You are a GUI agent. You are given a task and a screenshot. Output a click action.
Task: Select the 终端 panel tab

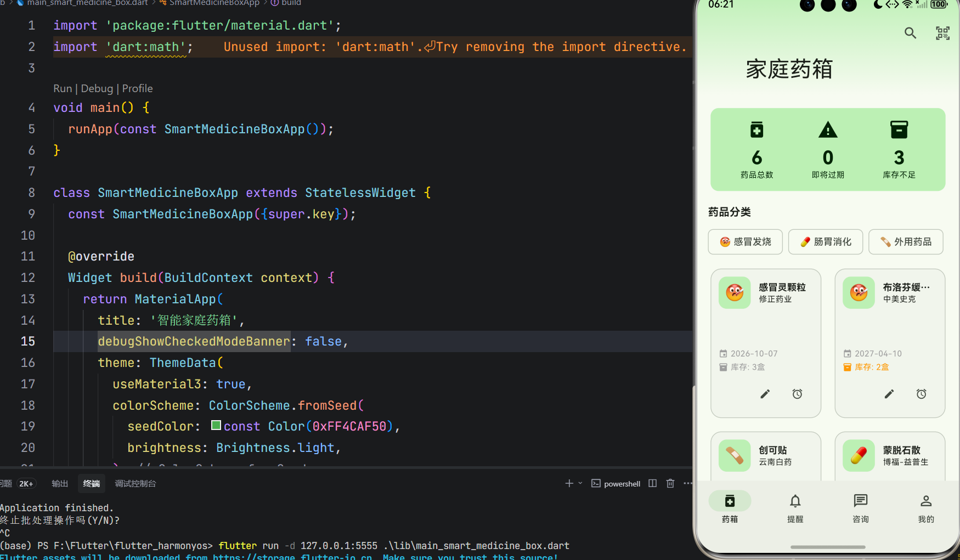coord(92,483)
